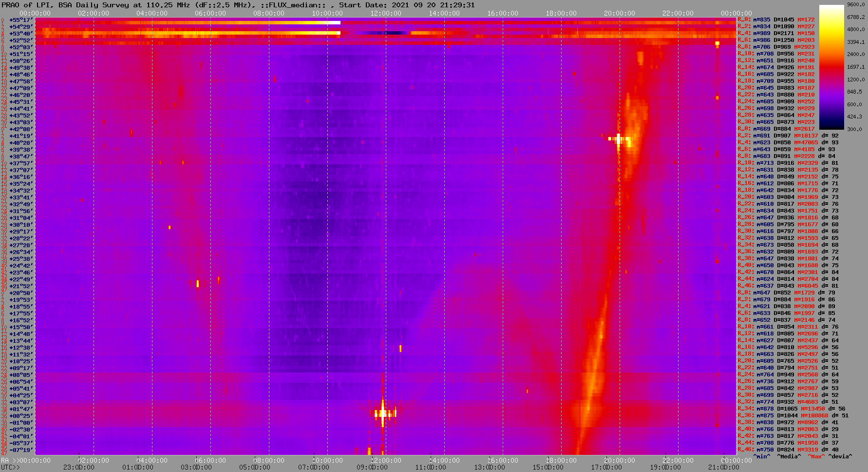Click the stats row containing M=2923
The image size is (868, 472).
[x=776, y=47]
